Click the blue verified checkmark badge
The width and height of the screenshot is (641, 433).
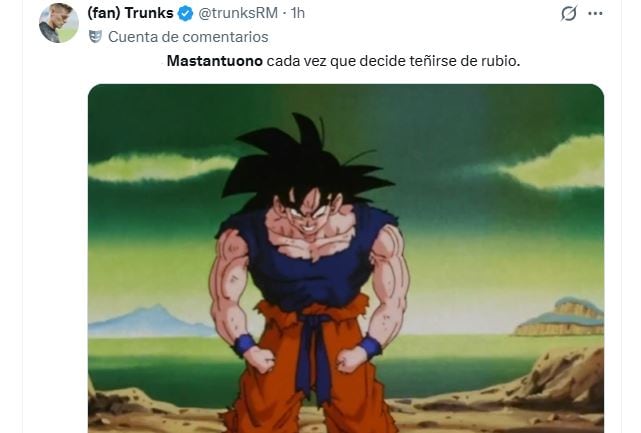coord(186,13)
